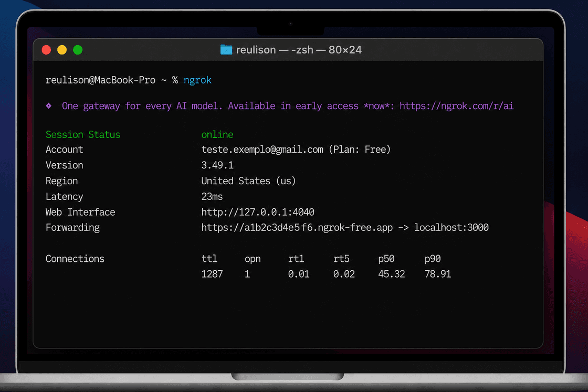Click the p50 value '45.32'
The width and height of the screenshot is (588, 392).
(x=392, y=274)
